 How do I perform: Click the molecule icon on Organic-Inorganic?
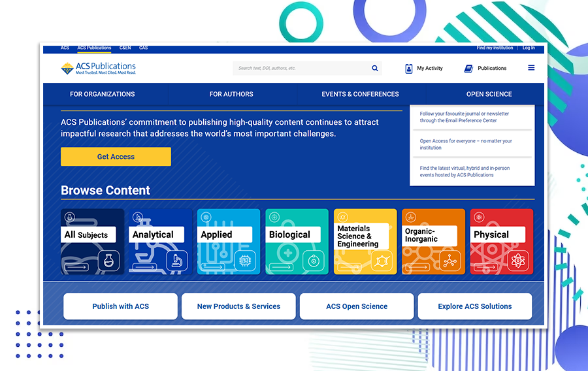[x=449, y=261]
